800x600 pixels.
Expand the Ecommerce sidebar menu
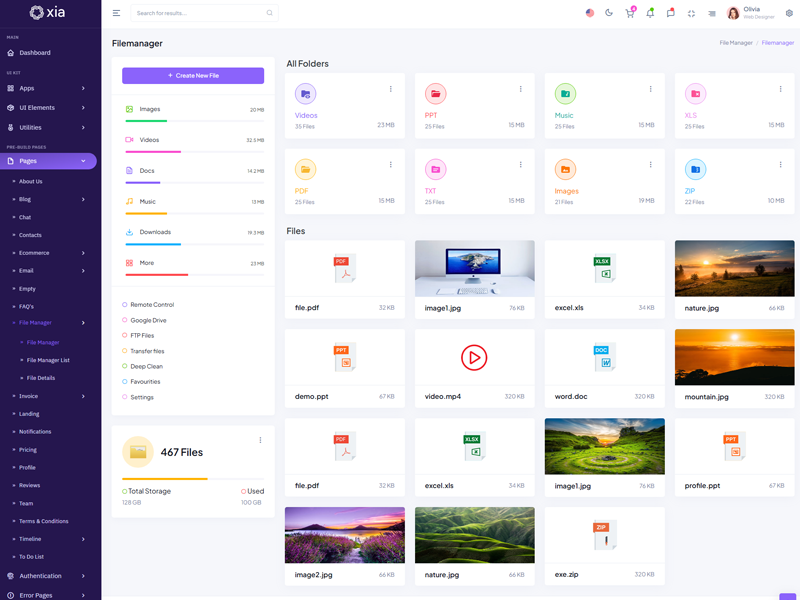coord(50,253)
